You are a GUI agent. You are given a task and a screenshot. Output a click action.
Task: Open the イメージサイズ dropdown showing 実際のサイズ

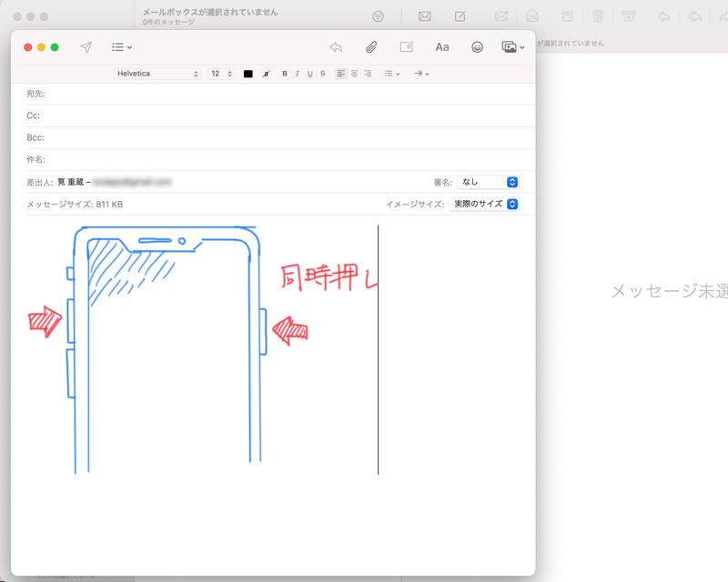(x=484, y=204)
